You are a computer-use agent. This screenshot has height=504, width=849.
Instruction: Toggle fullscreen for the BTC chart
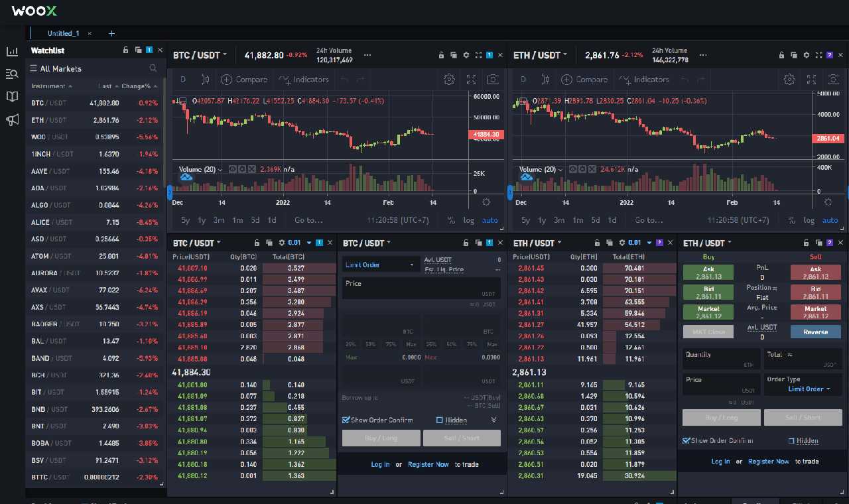(x=471, y=80)
